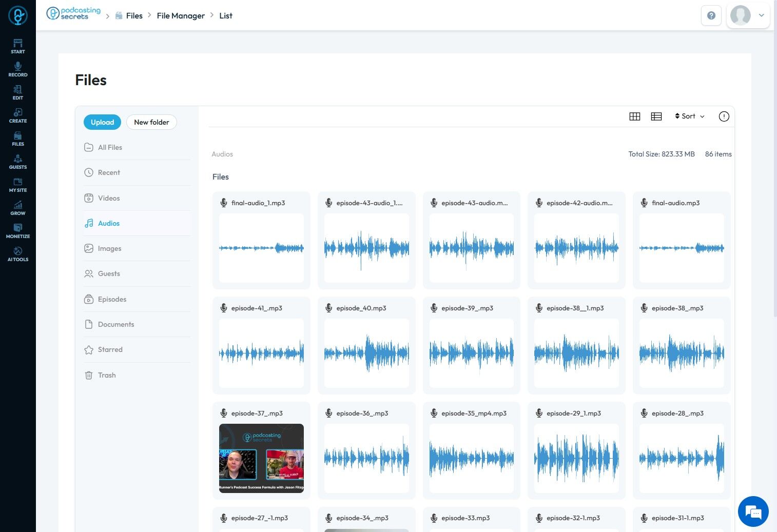
Task: Select Episodes in folder list
Action: coord(137,299)
